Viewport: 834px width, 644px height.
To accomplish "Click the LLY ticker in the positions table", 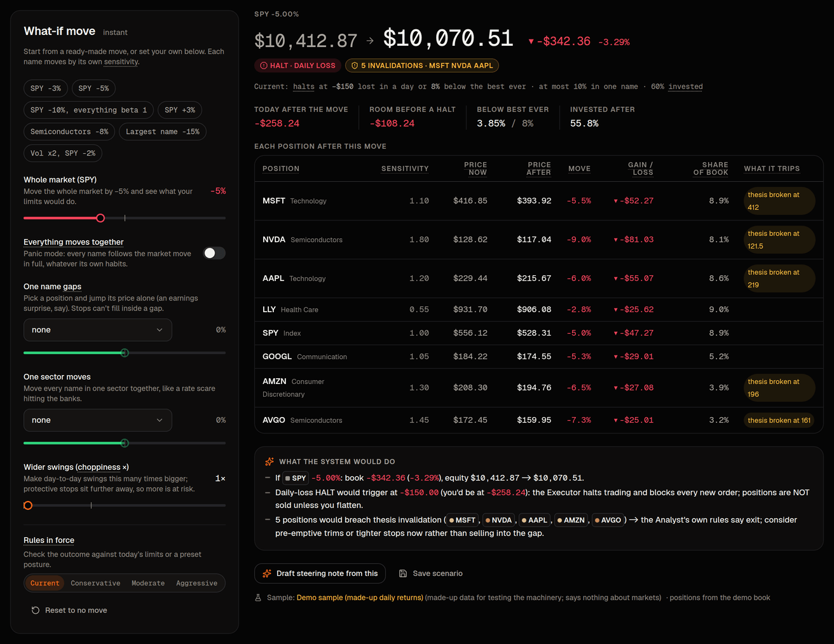I will click(269, 310).
